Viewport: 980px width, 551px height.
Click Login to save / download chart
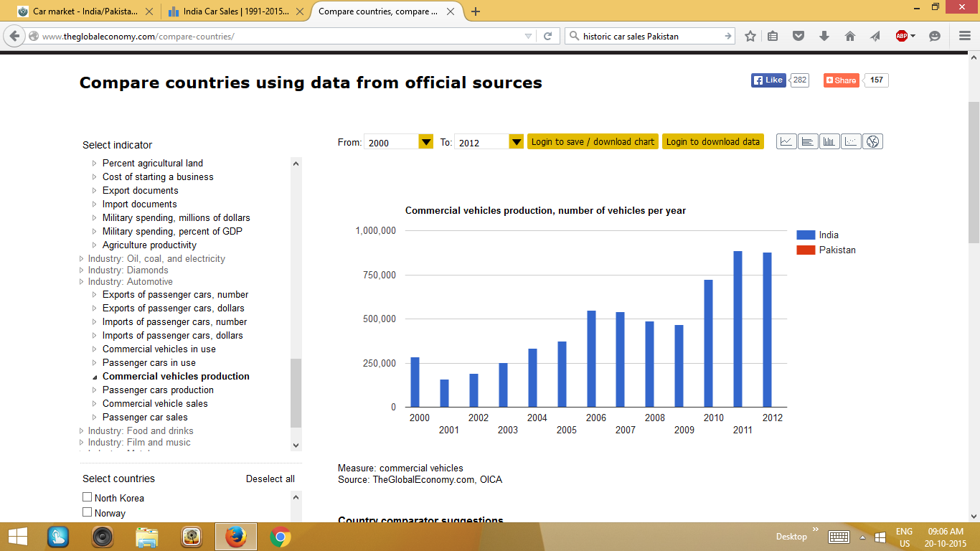pyautogui.click(x=593, y=141)
